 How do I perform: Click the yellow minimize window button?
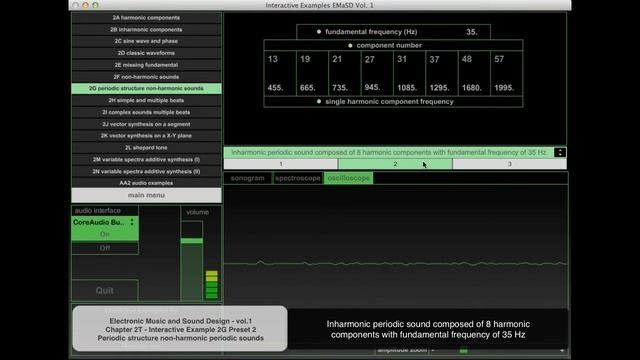pos(85,5)
